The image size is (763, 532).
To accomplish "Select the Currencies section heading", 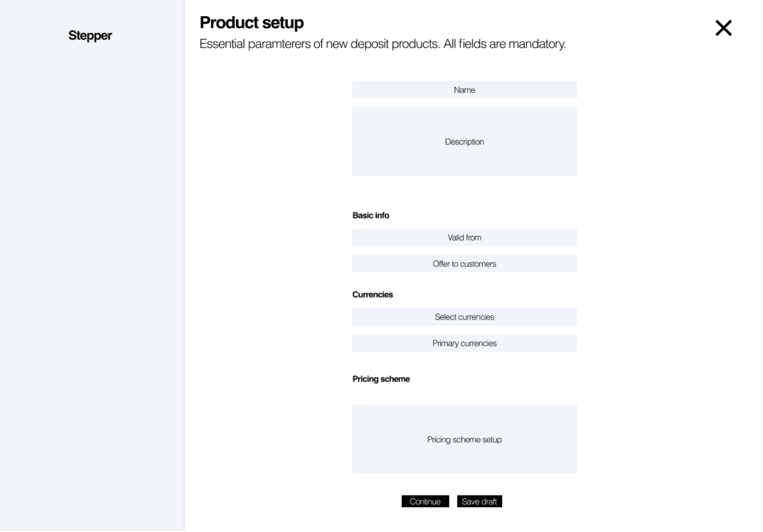I will (x=373, y=295).
